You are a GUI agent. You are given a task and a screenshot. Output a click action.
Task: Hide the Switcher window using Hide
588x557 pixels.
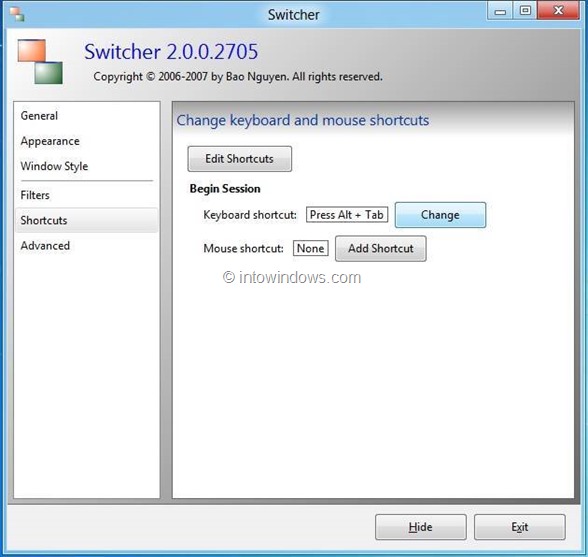coord(421,527)
